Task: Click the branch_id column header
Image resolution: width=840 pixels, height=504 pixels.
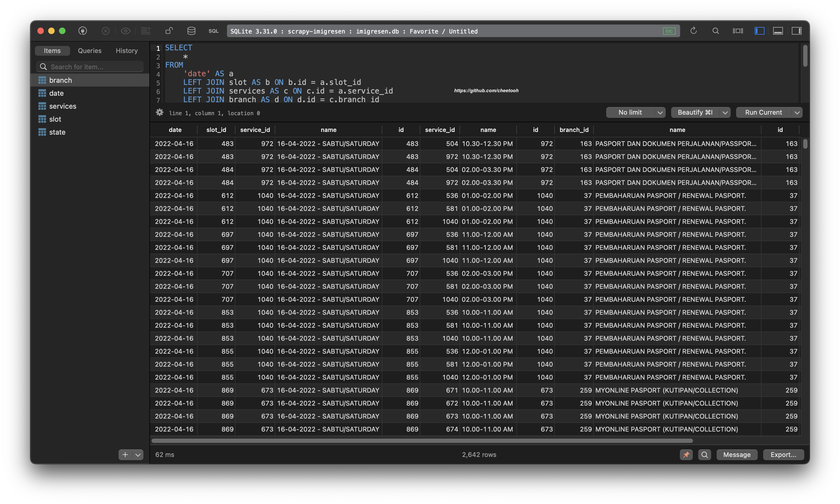Action: point(574,130)
